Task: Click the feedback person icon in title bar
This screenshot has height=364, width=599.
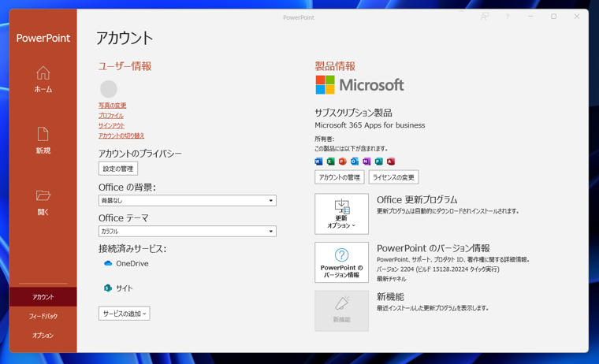Action: [x=485, y=17]
